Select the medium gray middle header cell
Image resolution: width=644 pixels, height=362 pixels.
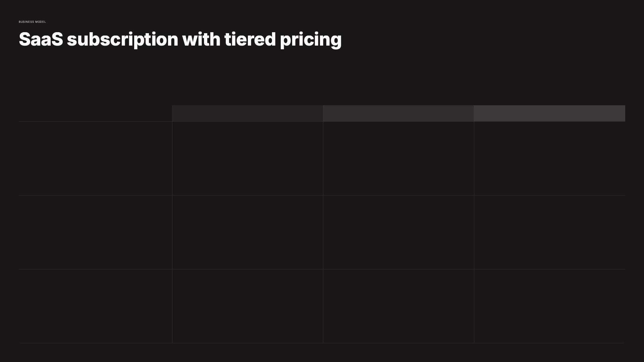(398, 113)
